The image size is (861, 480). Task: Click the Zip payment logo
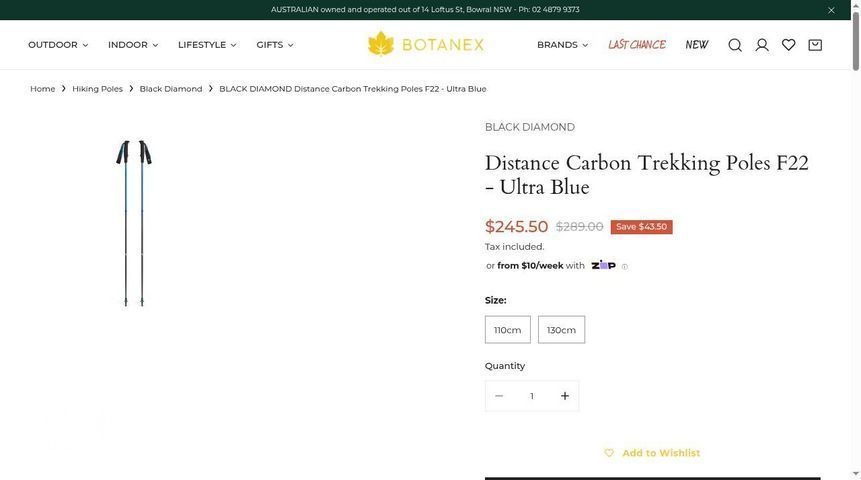[603, 265]
